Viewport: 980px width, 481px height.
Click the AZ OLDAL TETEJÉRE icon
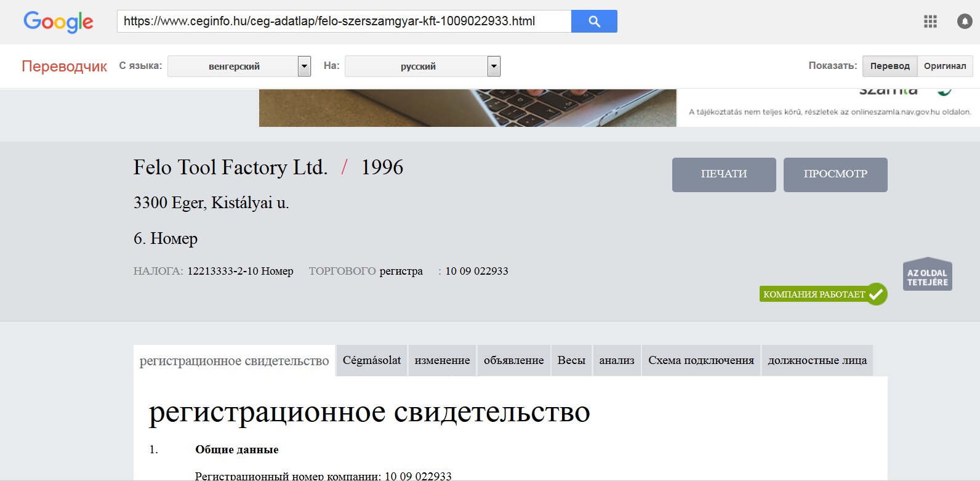[928, 274]
